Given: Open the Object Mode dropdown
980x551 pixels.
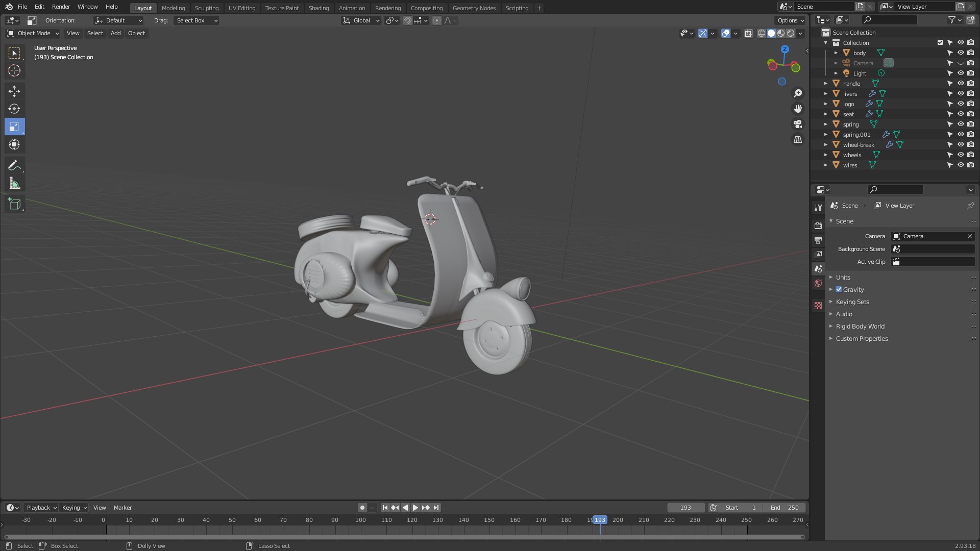Looking at the screenshot, I should tap(33, 33).
